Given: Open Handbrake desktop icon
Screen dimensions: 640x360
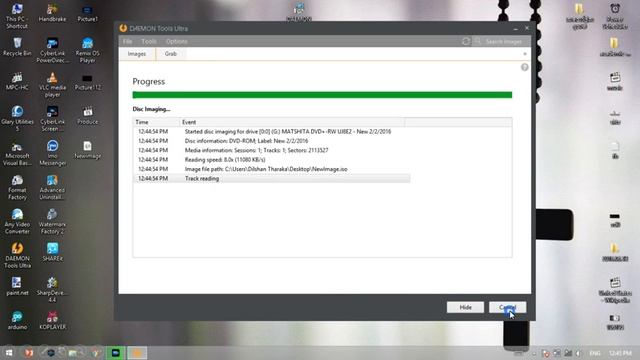Looking at the screenshot, I should coord(52,12).
